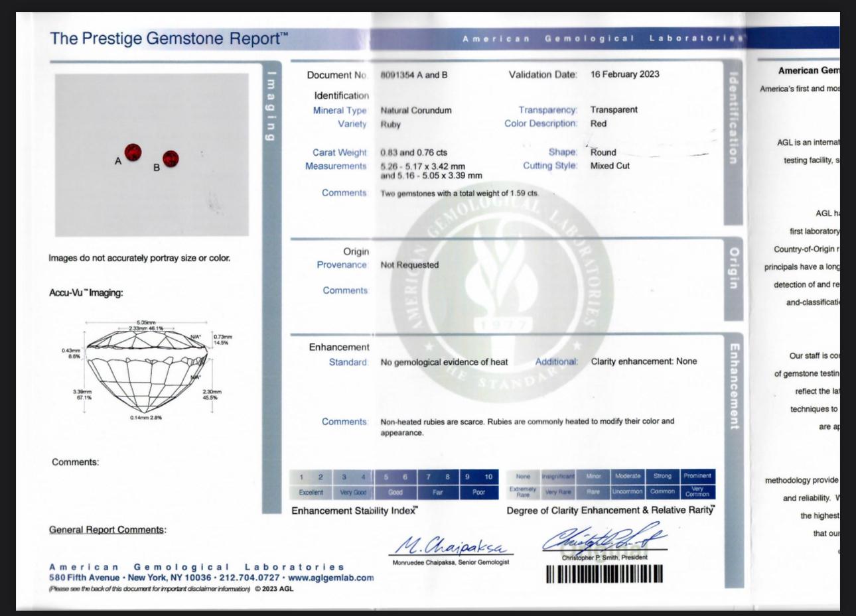Image resolution: width=856 pixels, height=616 pixels.
Task: Click the '© 2023 AGL' copyright notice
Action: [x=274, y=589]
